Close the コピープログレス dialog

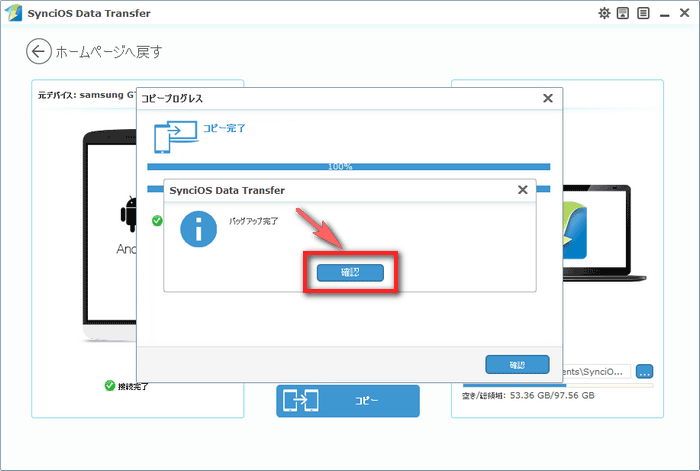click(548, 98)
